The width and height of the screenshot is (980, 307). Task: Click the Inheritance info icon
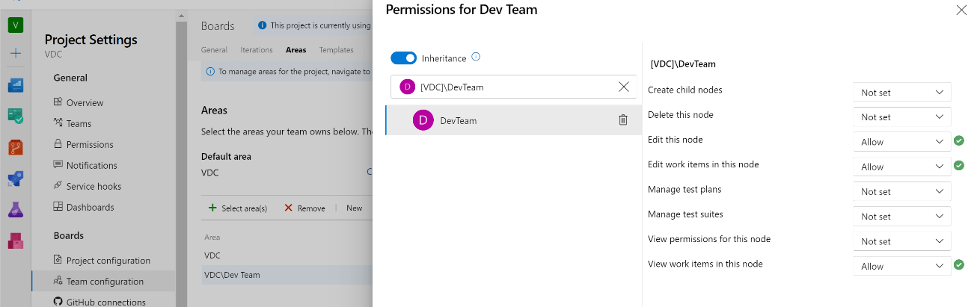click(476, 57)
